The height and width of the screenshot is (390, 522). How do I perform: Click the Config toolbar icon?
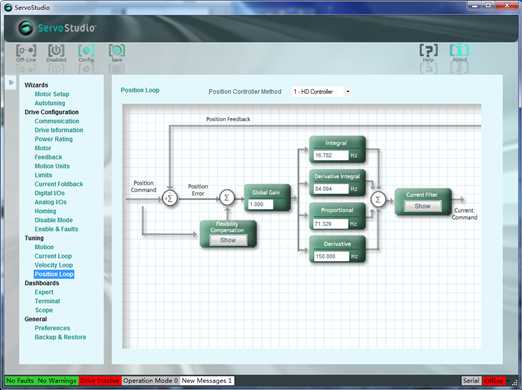(x=86, y=53)
